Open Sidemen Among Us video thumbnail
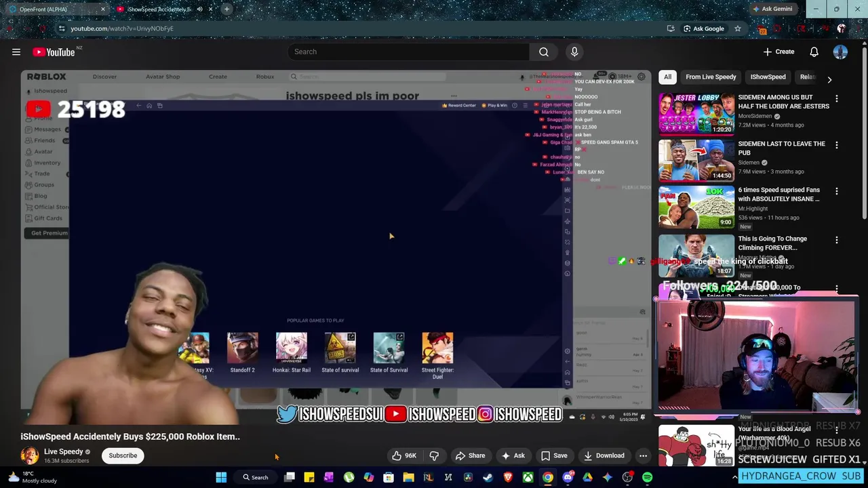The width and height of the screenshot is (868, 488). 696,114
